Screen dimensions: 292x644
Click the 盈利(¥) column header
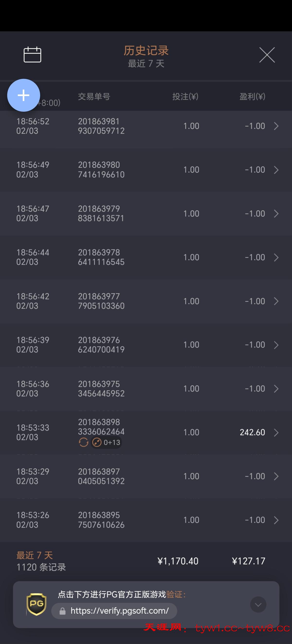click(x=252, y=96)
